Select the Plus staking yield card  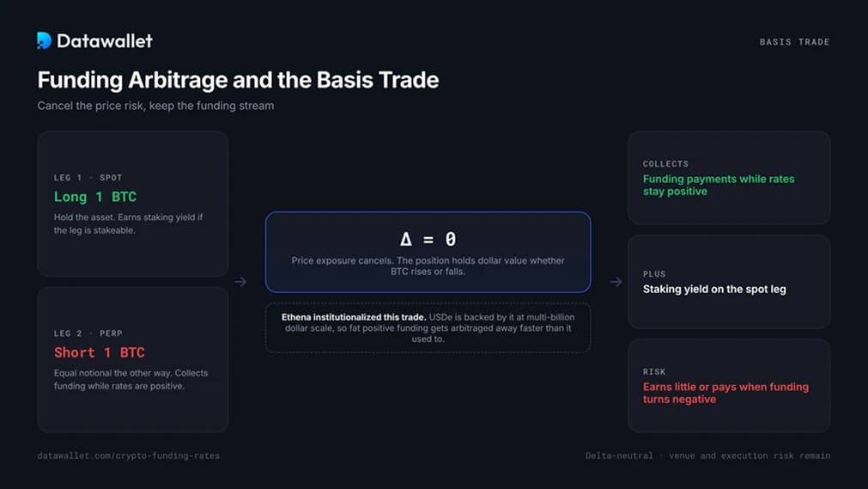point(729,282)
